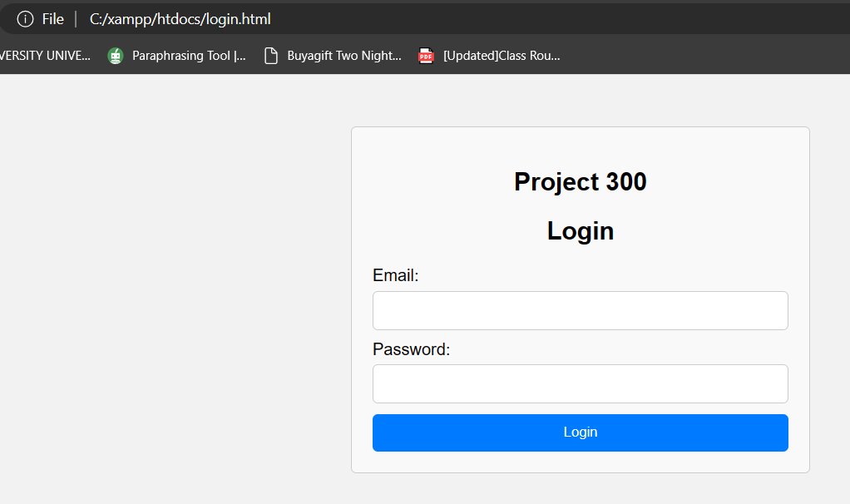The image size is (850, 504).
Task: Click the green robot Paraphrasing Tool favicon
Action: [x=116, y=56]
